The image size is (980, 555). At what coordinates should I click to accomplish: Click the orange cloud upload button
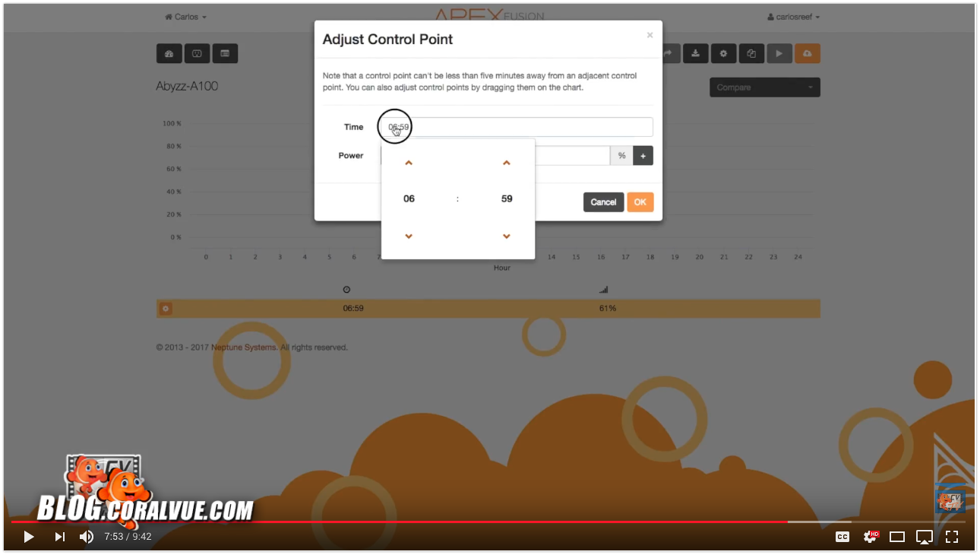(807, 53)
